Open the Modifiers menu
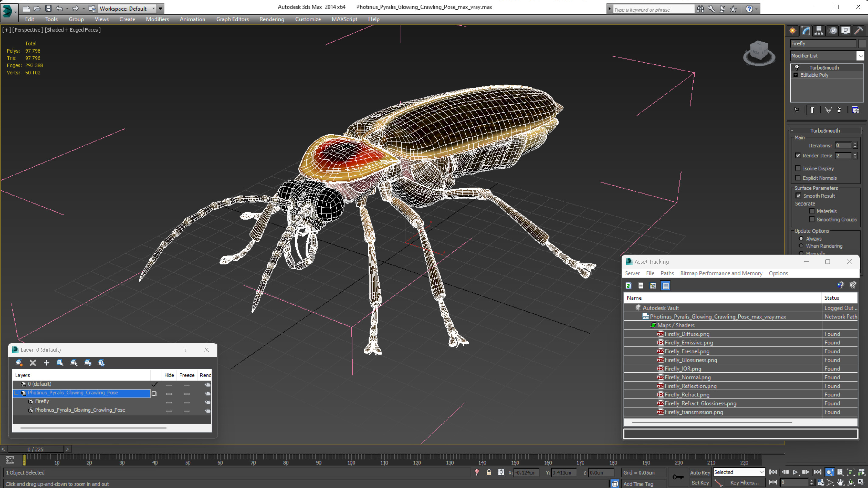Image resolution: width=868 pixels, height=488 pixels. (157, 19)
